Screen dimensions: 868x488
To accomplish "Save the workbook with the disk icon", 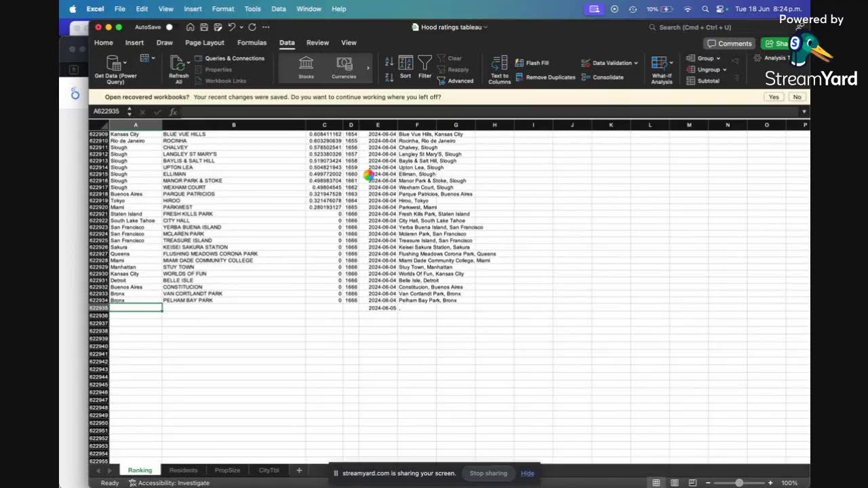I will pyautogui.click(x=205, y=27).
